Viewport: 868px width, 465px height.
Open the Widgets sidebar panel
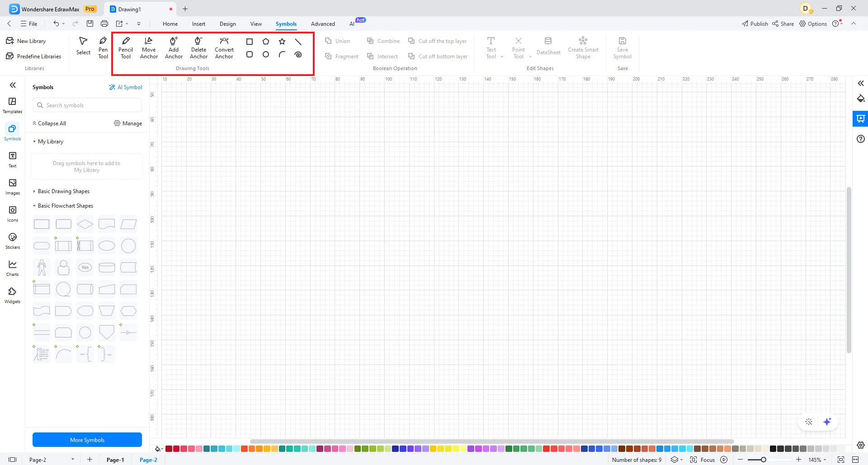pyautogui.click(x=13, y=295)
